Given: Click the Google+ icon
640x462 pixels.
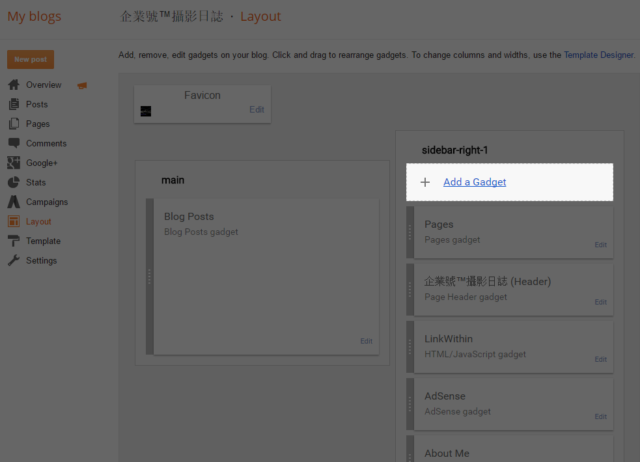Looking at the screenshot, I should (x=13, y=163).
